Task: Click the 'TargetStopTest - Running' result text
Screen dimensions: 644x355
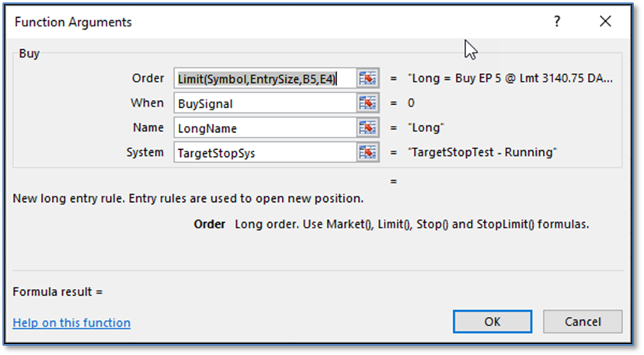Action: click(x=482, y=153)
